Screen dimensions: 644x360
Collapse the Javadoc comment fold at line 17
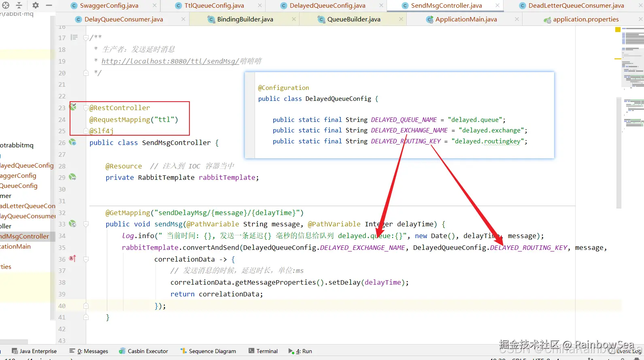point(86,38)
